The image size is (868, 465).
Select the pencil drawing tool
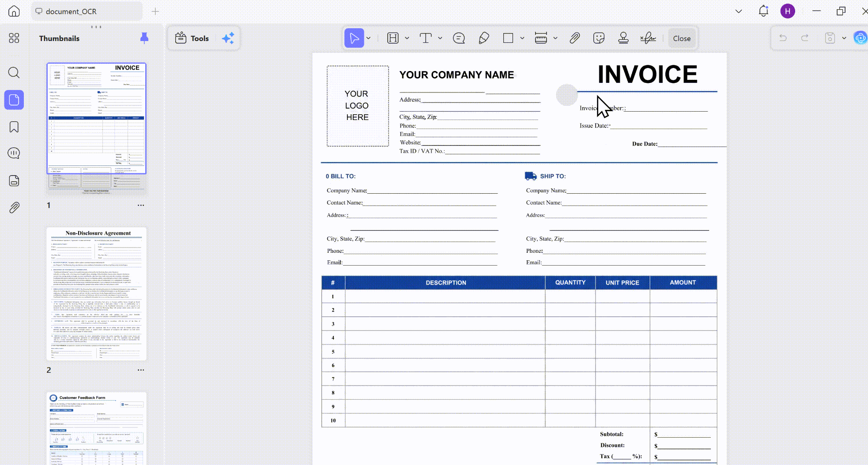click(x=484, y=38)
